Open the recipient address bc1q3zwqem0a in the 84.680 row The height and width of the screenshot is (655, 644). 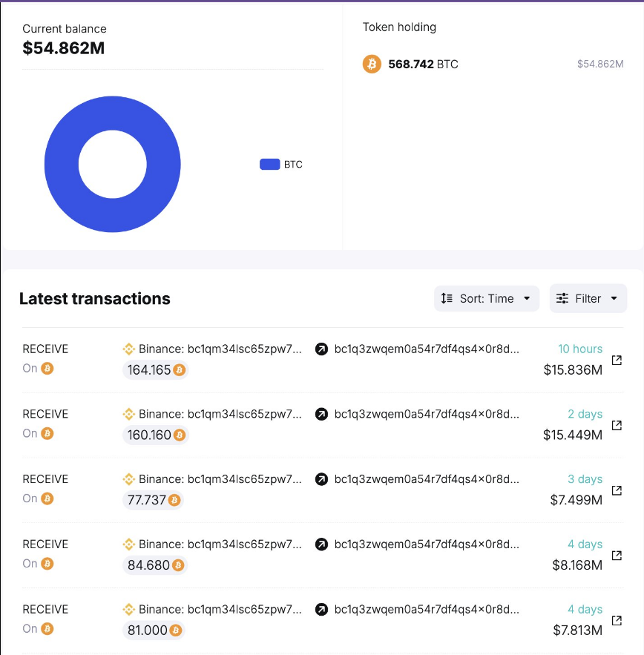(x=427, y=544)
